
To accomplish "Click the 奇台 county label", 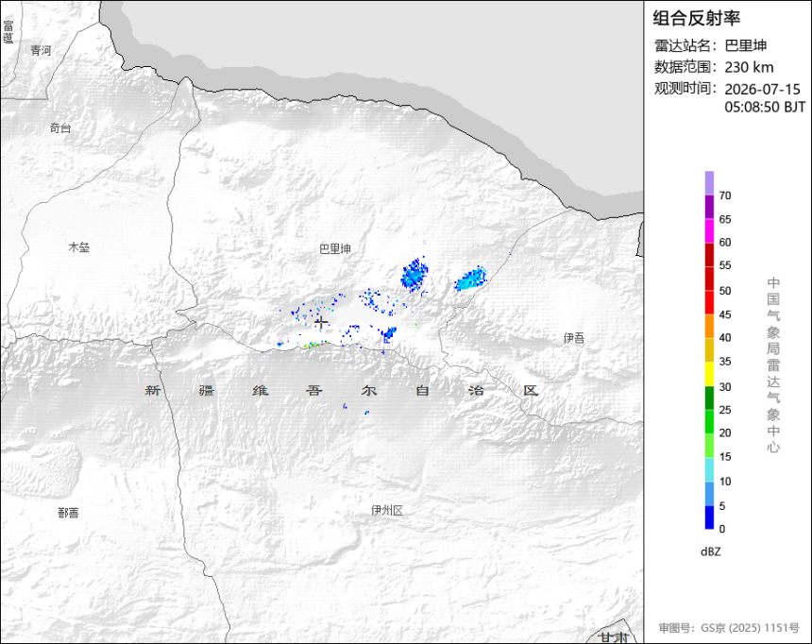I will pos(60,127).
